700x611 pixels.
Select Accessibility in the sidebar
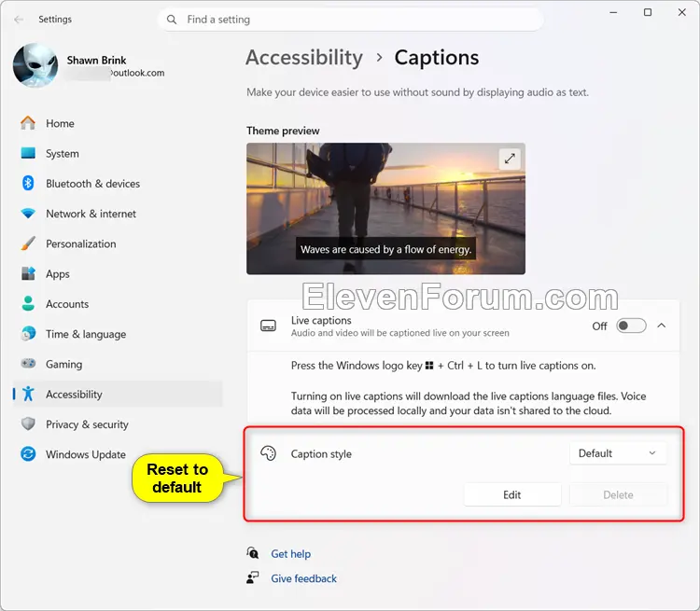(x=118, y=394)
